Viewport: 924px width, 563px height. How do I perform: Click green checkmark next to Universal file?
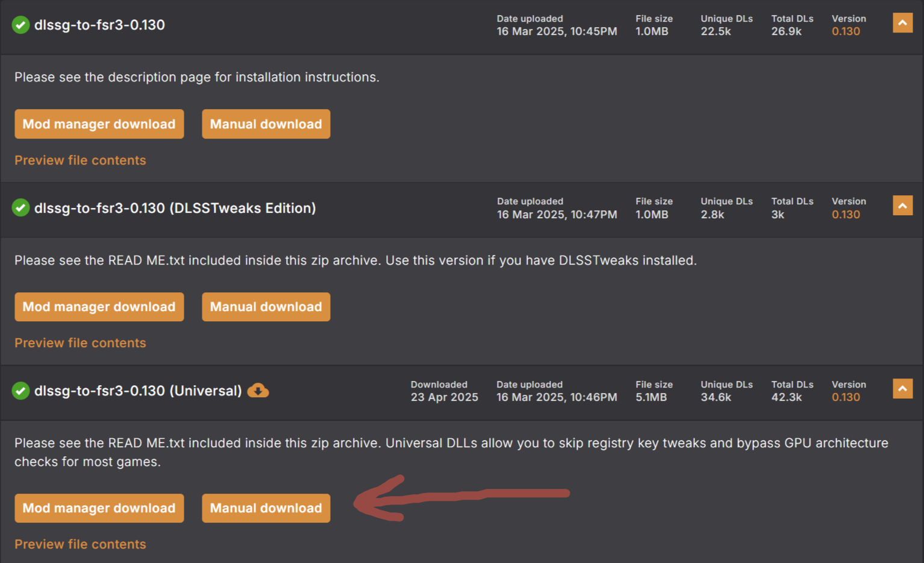point(20,391)
